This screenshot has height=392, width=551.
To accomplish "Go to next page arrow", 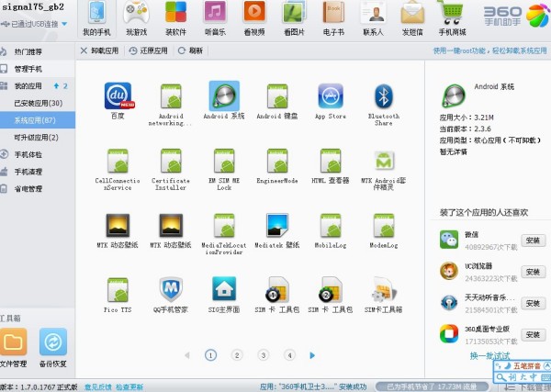I will coord(312,355).
